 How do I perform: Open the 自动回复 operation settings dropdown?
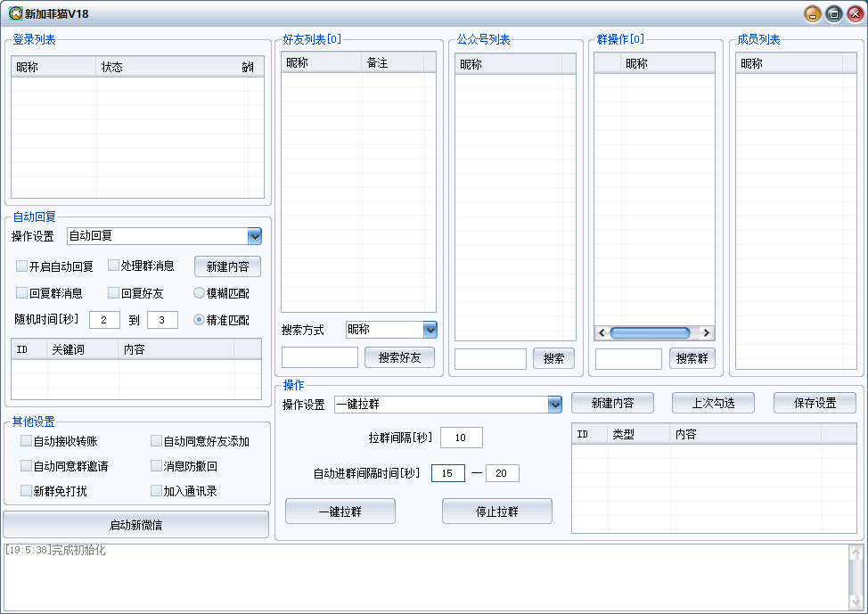click(x=254, y=236)
